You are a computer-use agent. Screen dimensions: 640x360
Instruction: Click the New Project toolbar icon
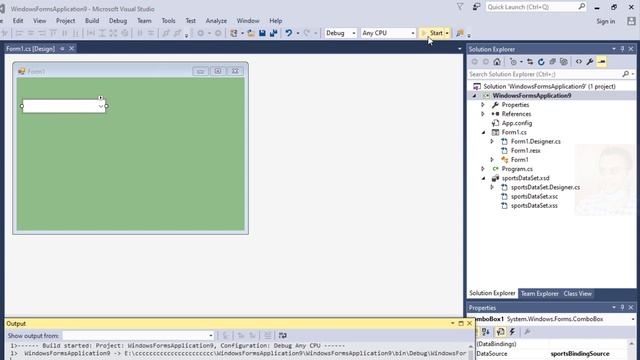(x=234, y=33)
